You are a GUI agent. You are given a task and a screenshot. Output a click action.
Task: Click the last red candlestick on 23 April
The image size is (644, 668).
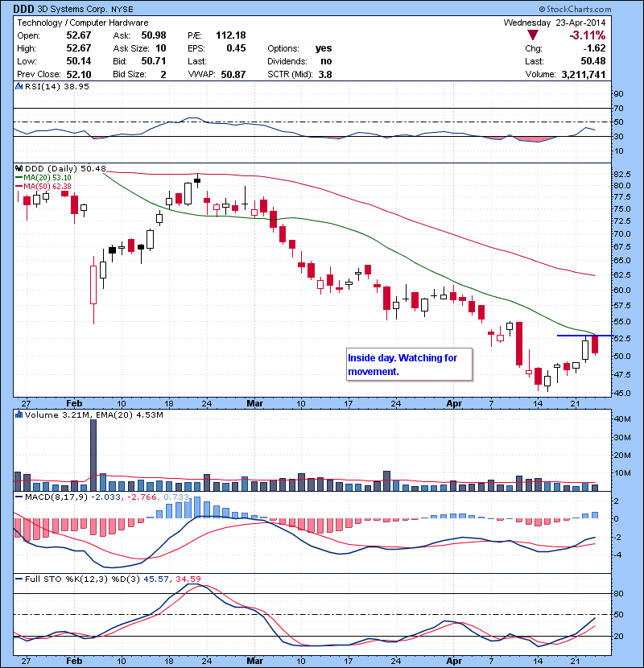tap(595, 344)
